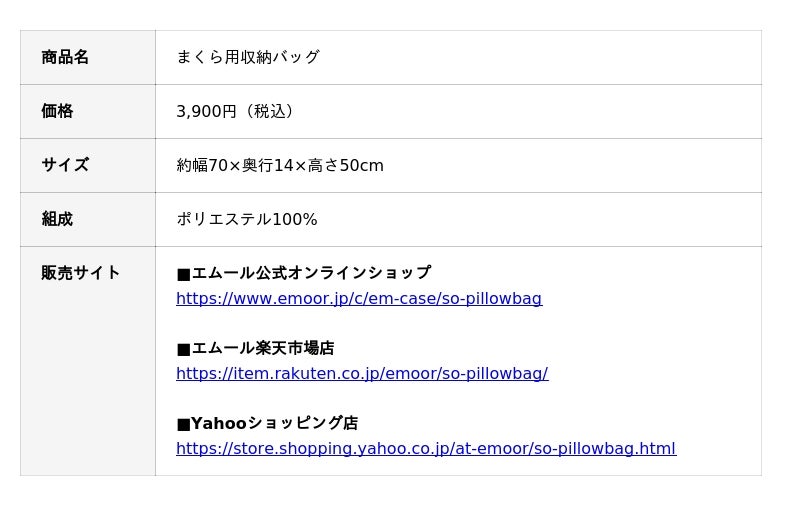Click the エムール楽天市場店 heading
This screenshot has width=800, height=506.
tap(263, 348)
